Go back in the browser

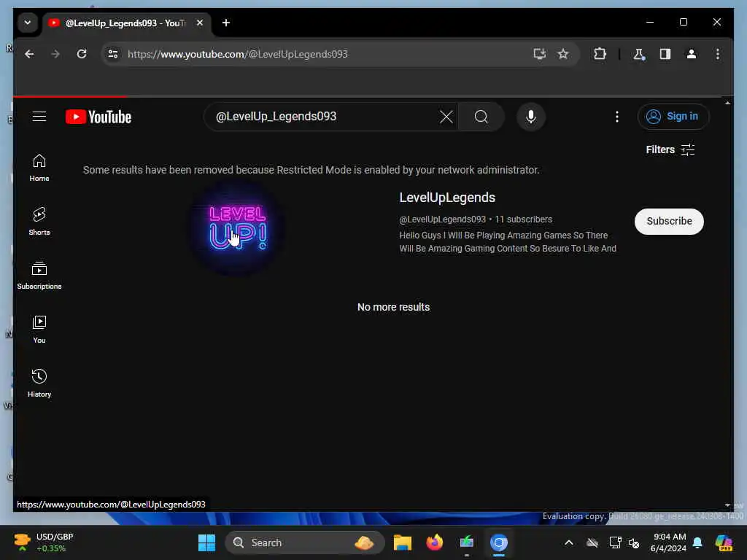[29, 54]
